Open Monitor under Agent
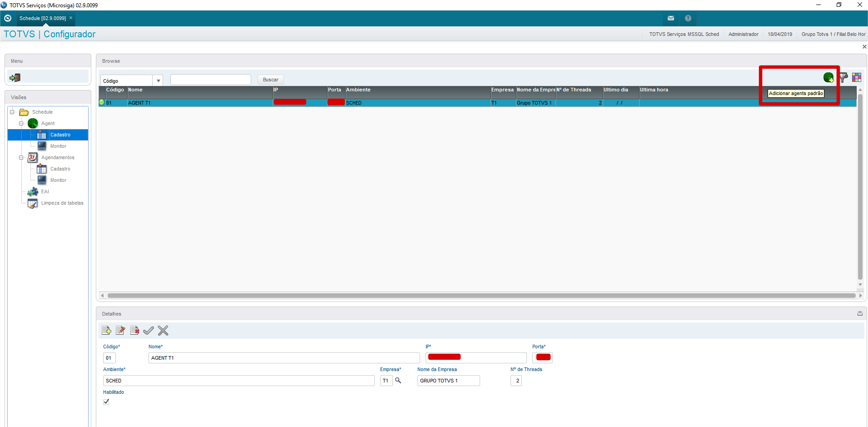The height and width of the screenshot is (427, 868). 58,146
